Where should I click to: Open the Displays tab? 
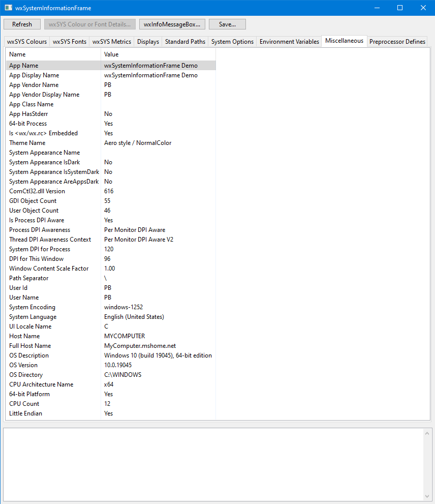(x=148, y=42)
